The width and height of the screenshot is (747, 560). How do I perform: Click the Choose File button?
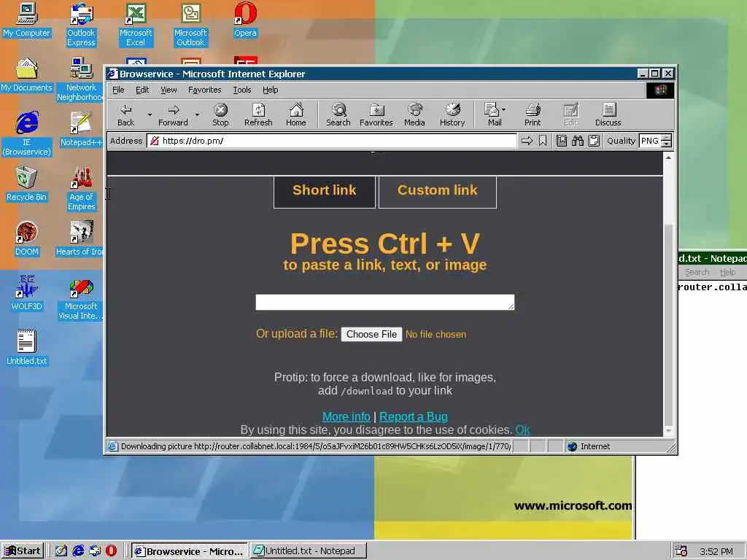point(371,334)
